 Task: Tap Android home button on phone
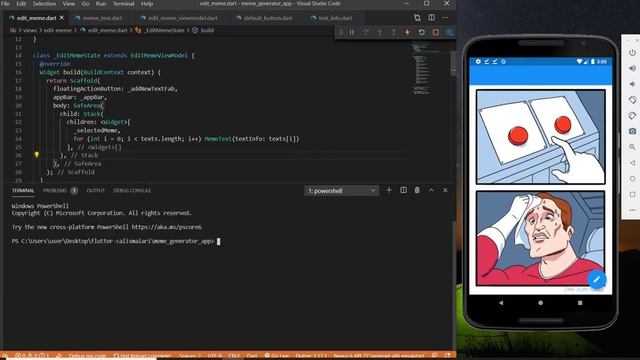coord(540,303)
